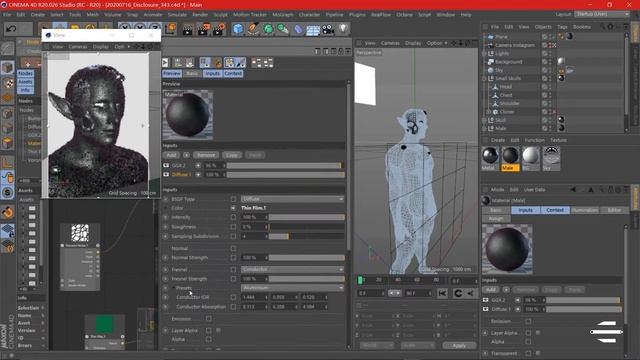Click the green Subdivision generator icon
Viewport: 640px width, 360px height.
pyautogui.click(x=268, y=29)
